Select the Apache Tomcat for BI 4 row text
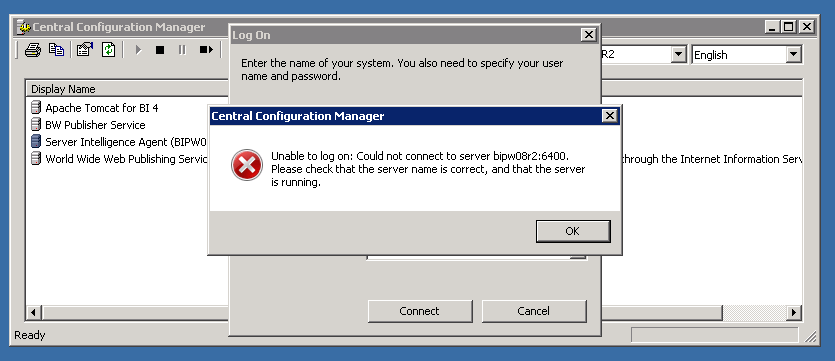835x361 pixels. 102,108
